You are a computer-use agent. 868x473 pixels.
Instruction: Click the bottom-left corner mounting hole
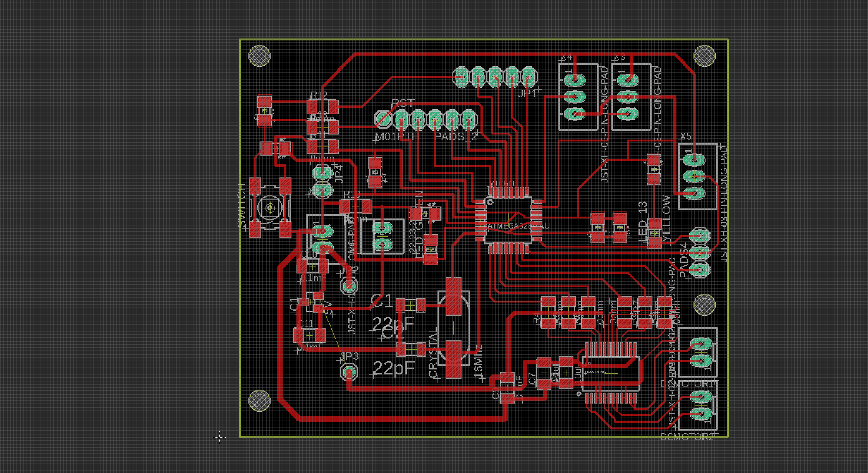259,400
